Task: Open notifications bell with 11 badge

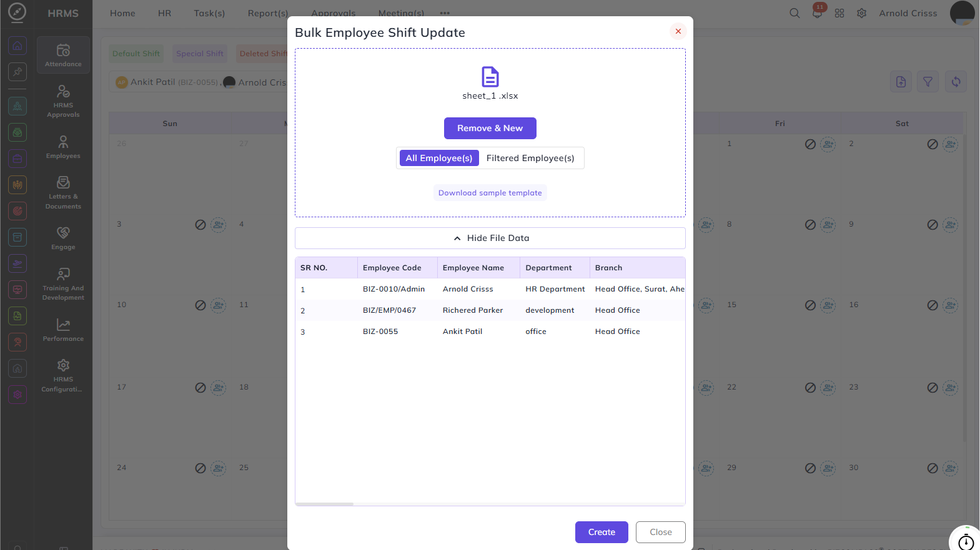Action: 817,13
